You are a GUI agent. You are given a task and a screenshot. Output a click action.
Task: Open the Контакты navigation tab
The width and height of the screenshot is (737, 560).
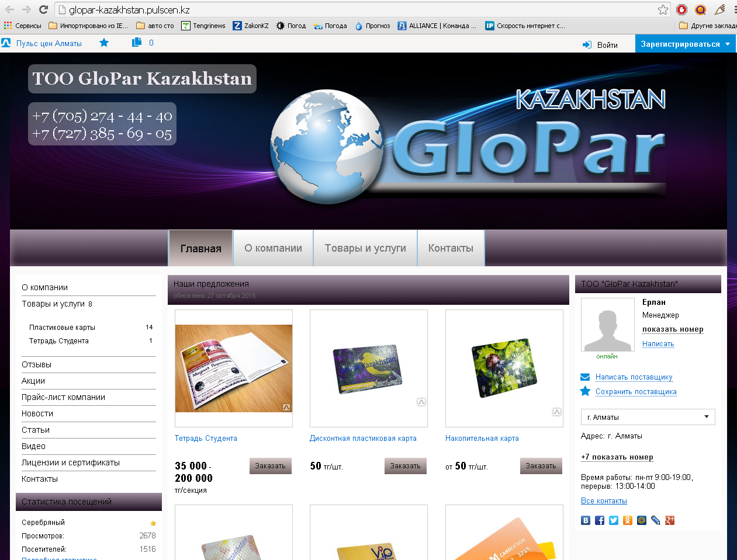(451, 248)
